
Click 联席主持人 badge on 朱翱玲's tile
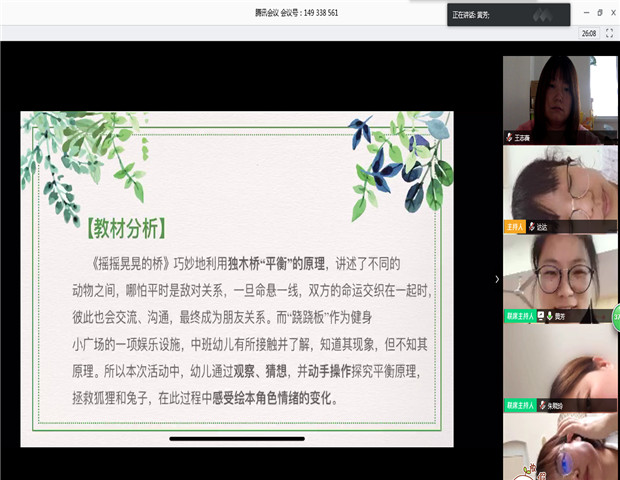[520, 405]
